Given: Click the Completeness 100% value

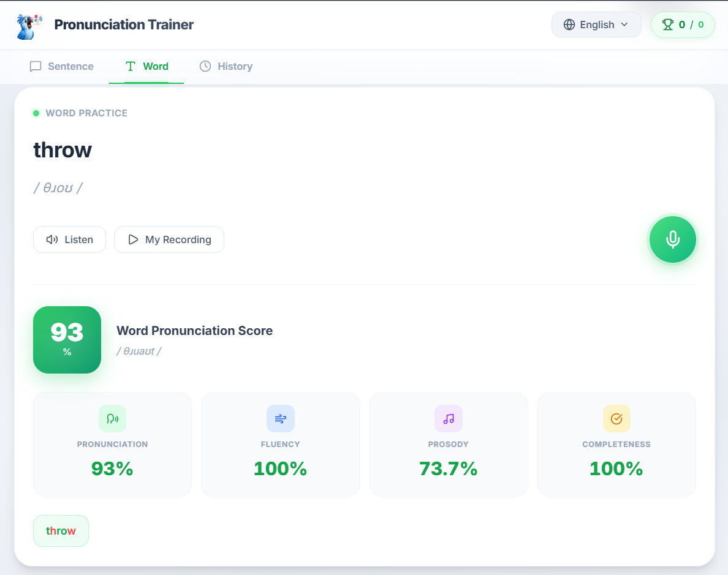Looking at the screenshot, I should pyautogui.click(x=616, y=468).
